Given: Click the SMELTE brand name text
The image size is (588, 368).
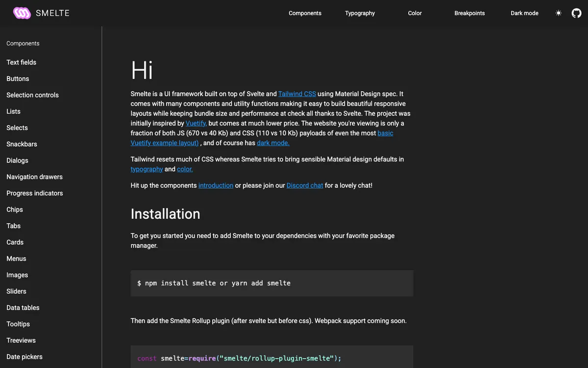Looking at the screenshot, I should 52,13.
